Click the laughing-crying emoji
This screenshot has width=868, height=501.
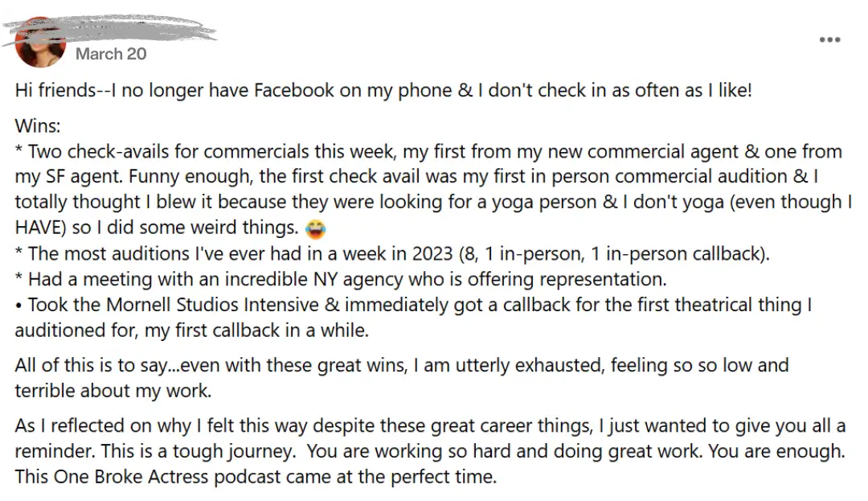point(315,228)
